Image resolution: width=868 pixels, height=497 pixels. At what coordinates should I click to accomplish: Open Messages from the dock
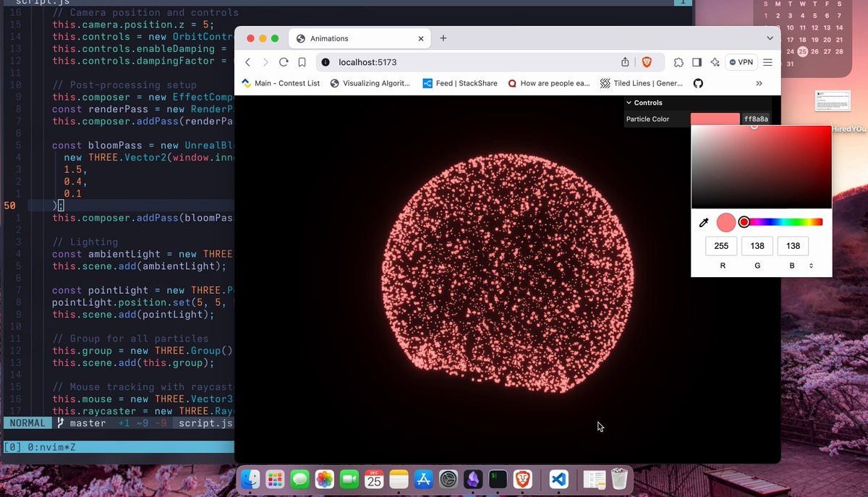tap(299, 479)
